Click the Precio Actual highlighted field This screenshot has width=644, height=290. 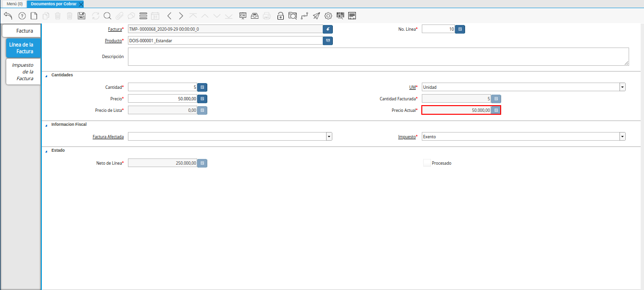tap(456, 110)
